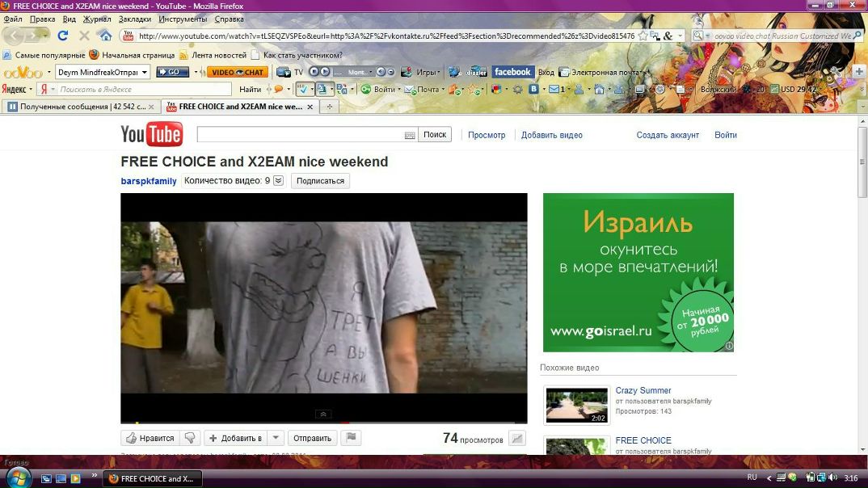Open the ooVoo contact combo box
868x488 pixels.
[103, 72]
